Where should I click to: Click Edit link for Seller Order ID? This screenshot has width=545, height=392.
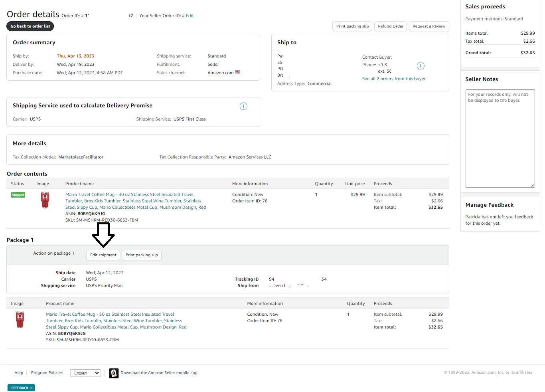click(x=190, y=16)
